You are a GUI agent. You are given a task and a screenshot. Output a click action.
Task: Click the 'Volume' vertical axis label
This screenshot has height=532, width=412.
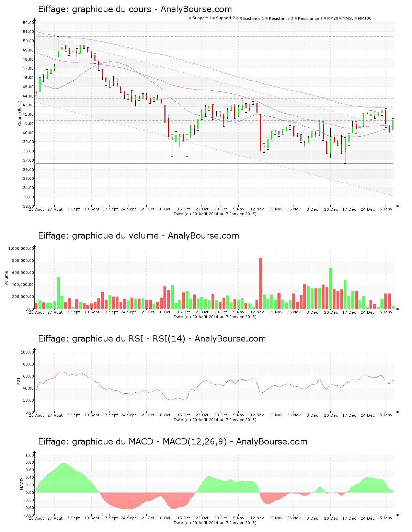pos(6,278)
